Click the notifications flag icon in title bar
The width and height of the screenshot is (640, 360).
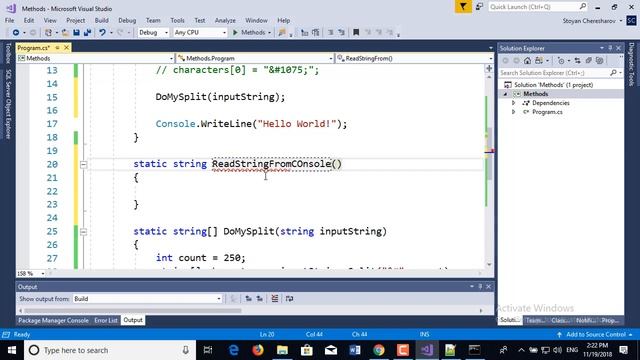click(463, 7)
